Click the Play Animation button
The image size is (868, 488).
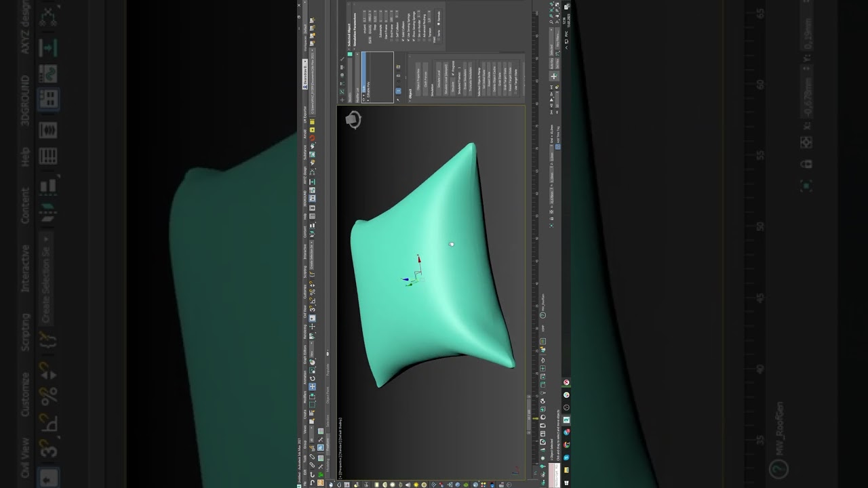(x=551, y=100)
